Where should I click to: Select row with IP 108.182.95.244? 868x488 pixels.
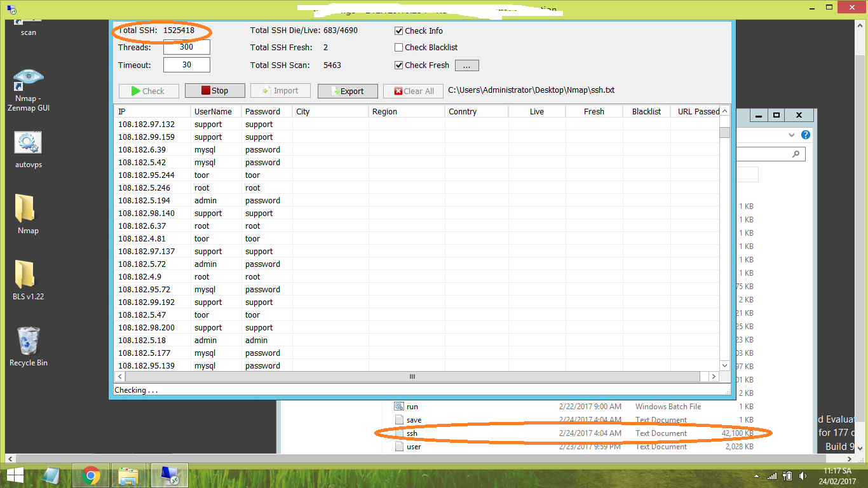tap(417, 175)
